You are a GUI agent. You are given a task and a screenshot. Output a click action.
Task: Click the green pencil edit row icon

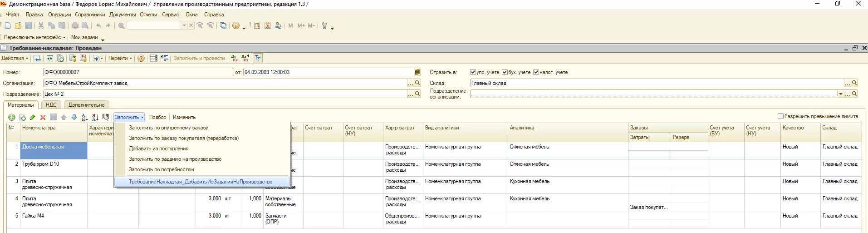click(x=32, y=117)
